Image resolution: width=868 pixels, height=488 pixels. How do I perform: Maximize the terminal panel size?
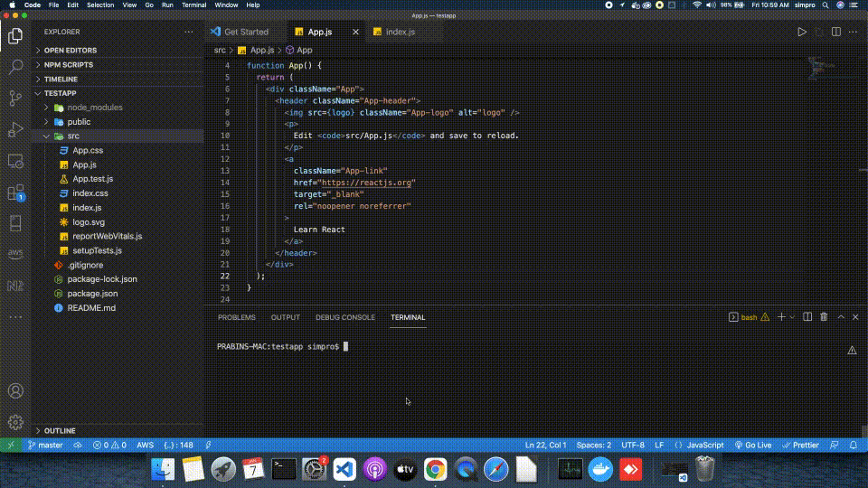click(x=841, y=317)
